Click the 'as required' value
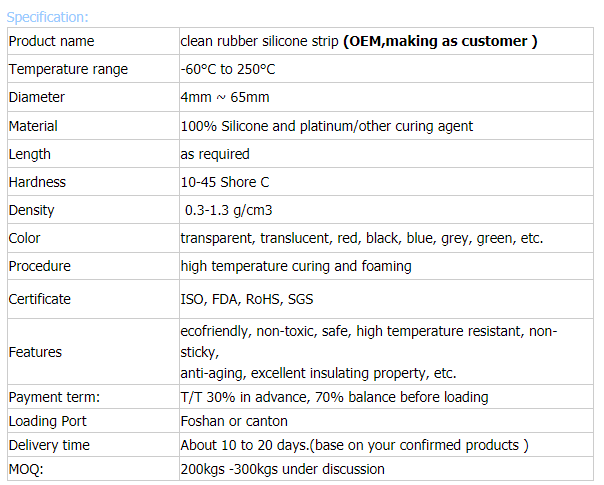 point(215,154)
